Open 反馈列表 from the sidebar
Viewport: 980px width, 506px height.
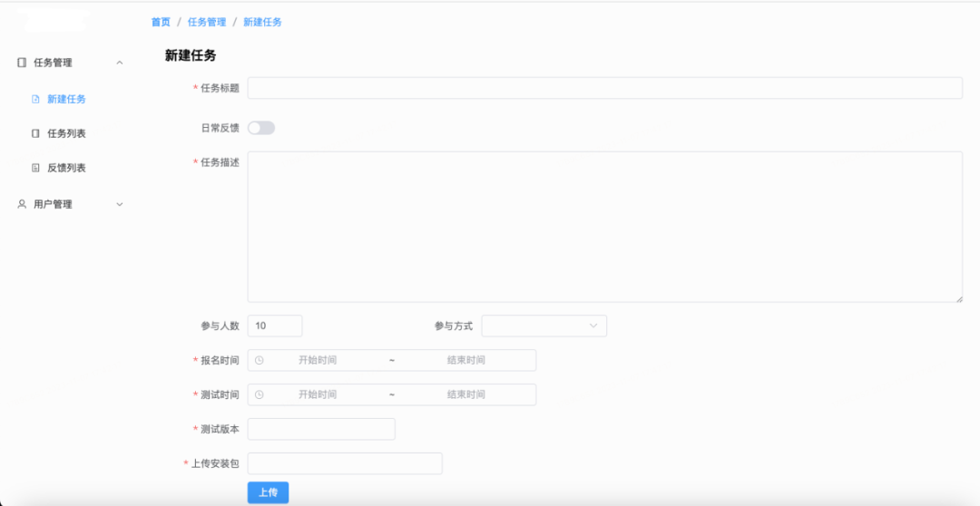pos(67,168)
